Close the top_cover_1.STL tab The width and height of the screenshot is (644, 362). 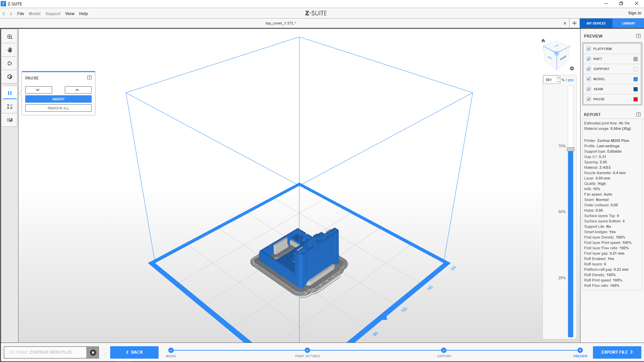point(565,23)
